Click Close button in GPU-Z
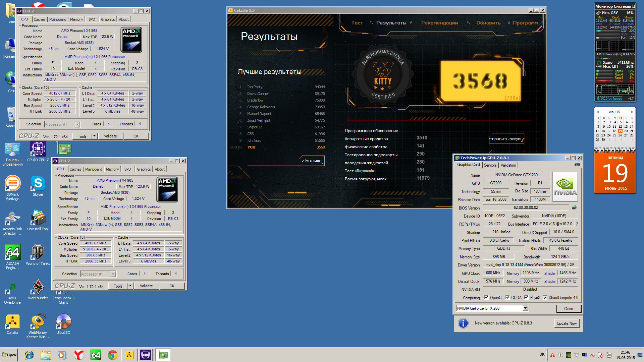The image size is (644, 362). pos(569,309)
